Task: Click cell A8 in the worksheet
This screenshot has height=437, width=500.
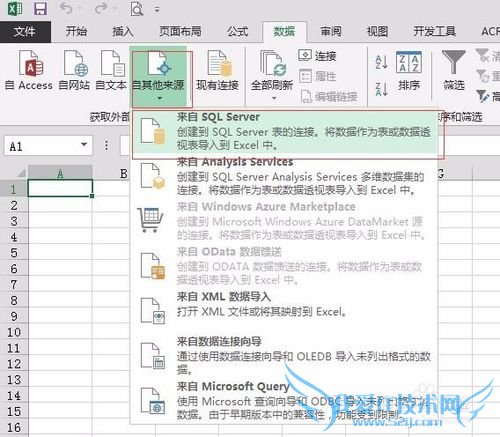Action: (60, 300)
